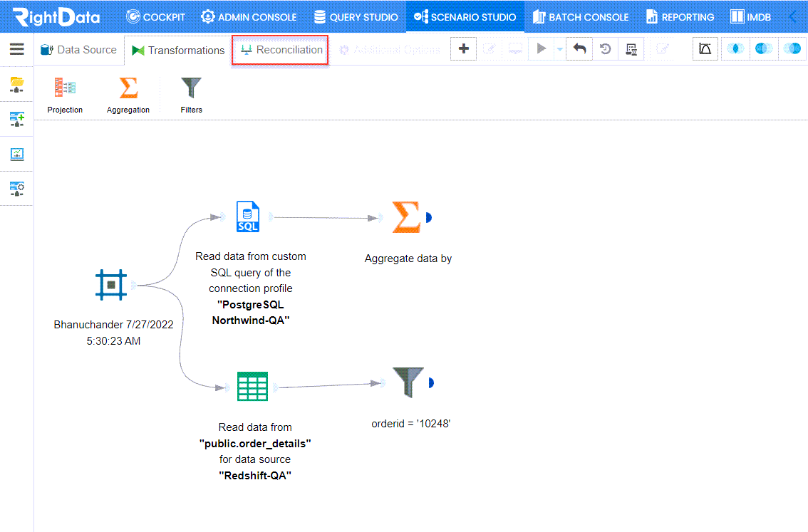Expand the run options dropdown arrow

(559, 49)
